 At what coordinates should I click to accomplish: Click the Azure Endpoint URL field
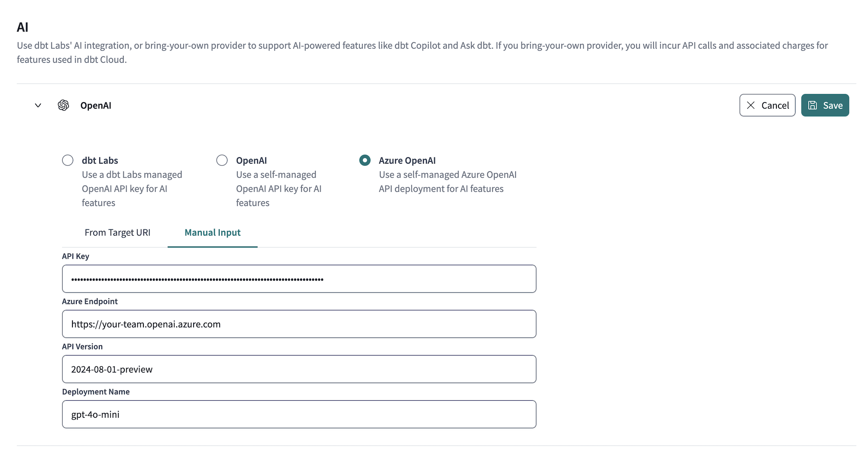(299, 324)
